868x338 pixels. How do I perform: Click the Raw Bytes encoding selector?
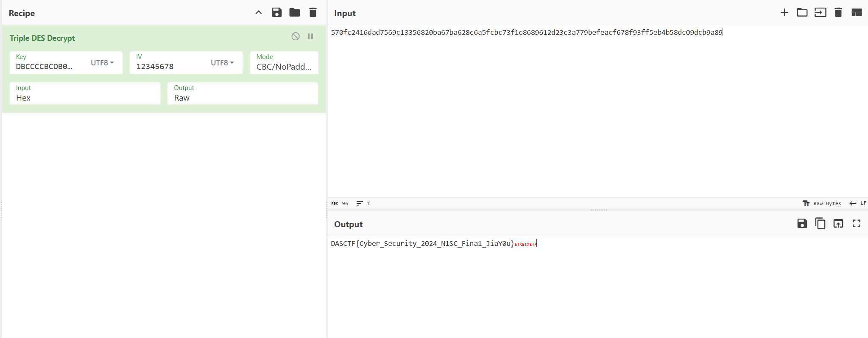point(822,203)
